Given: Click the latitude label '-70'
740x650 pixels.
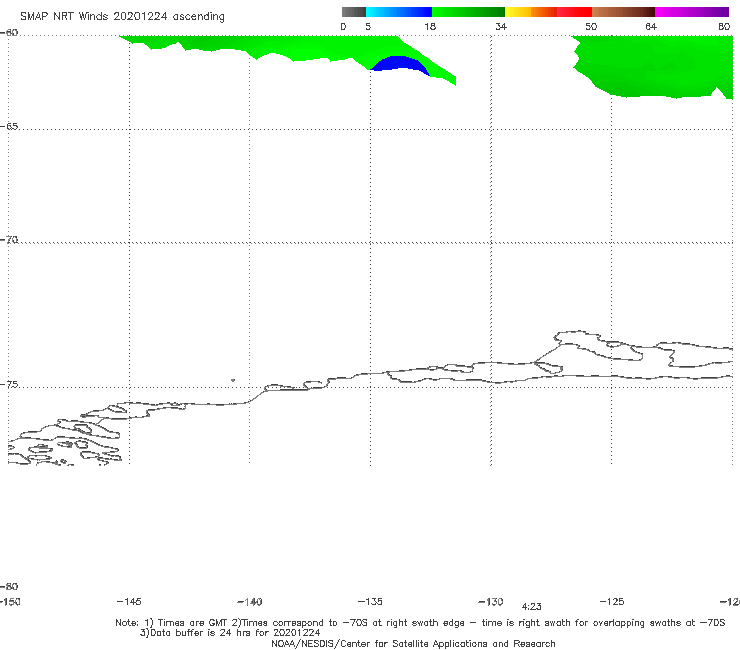Looking at the screenshot, I should point(9,240).
